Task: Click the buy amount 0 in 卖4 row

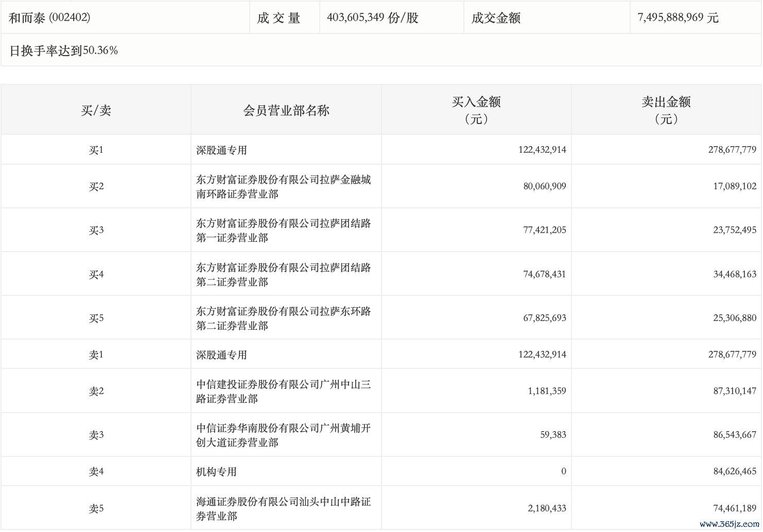Action: pos(564,471)
